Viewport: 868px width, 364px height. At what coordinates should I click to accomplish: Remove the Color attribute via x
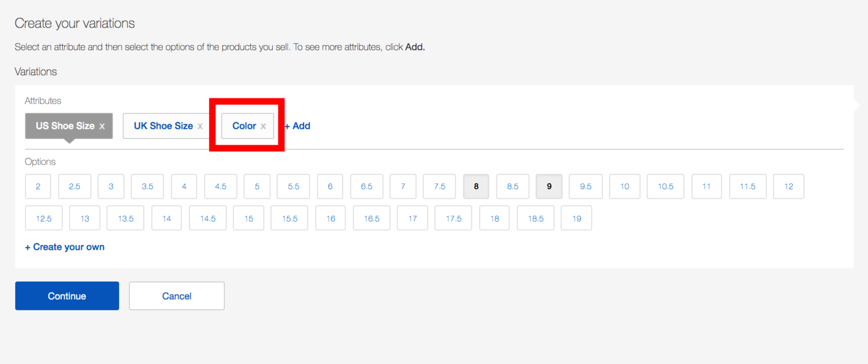pyautogui.click(x=263, y=127)
